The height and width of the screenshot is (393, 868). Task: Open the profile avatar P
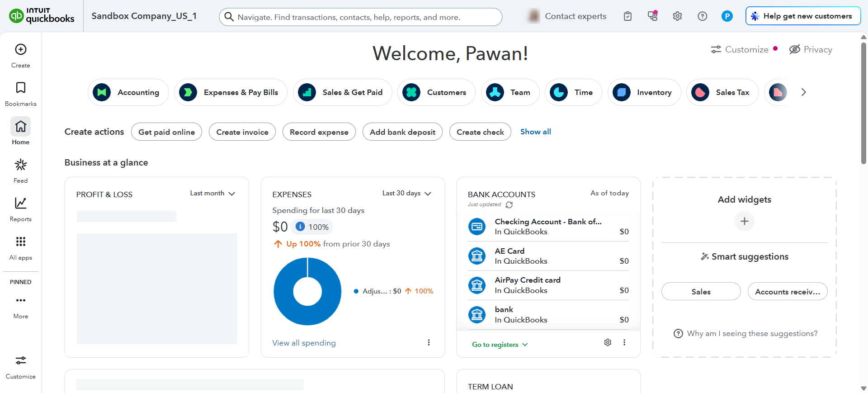point(727,16)
